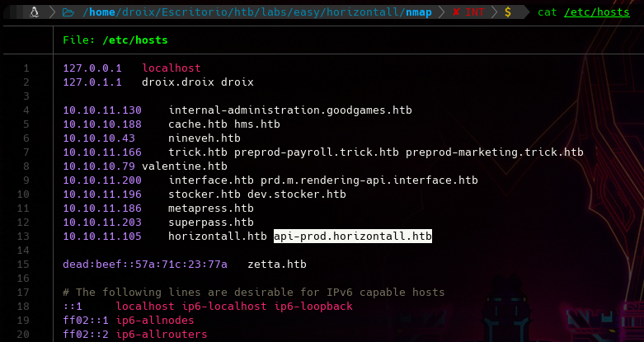Select the IP address 10.10.11.130

pos(102,110)
